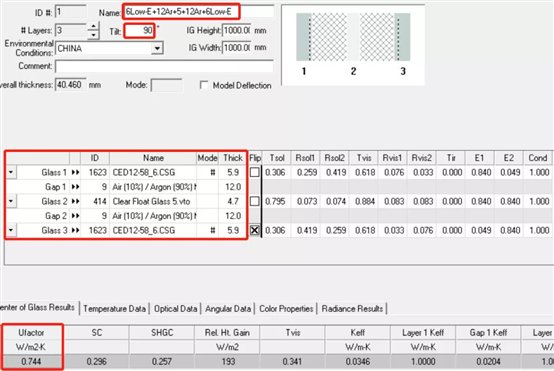554x371 pixels.
Task: Click the Mode # mark for Glass 3
Action: point(213,230)
